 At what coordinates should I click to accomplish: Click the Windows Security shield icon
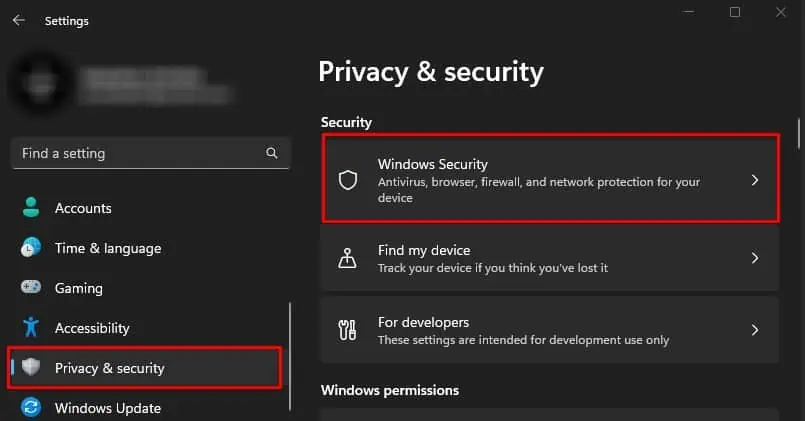click(x=348, y=180)
